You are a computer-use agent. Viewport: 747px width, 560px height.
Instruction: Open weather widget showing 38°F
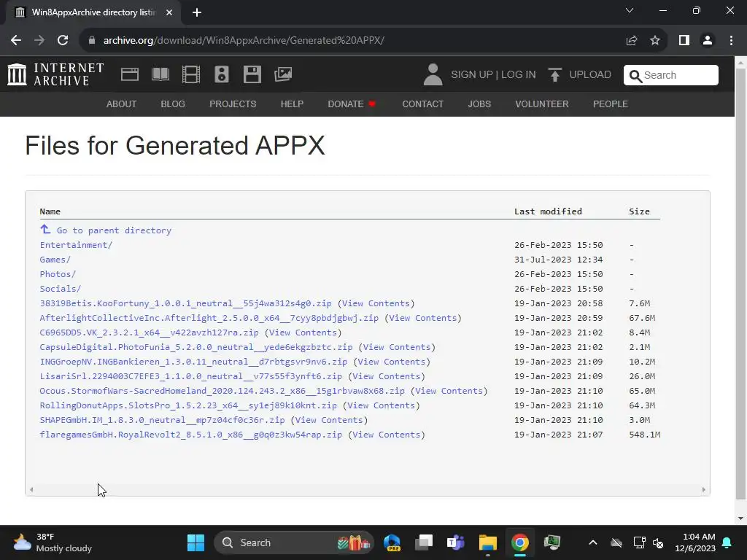point(53,542)
